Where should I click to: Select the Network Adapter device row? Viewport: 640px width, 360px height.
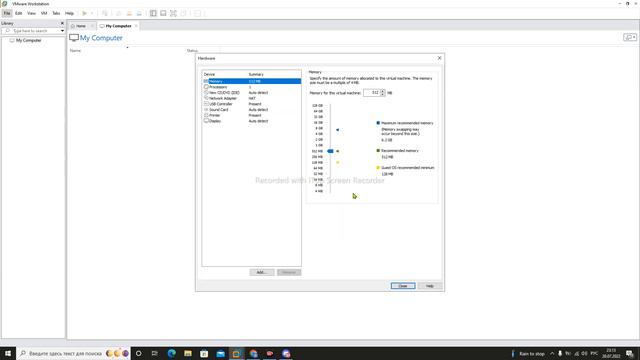point(252,98)
